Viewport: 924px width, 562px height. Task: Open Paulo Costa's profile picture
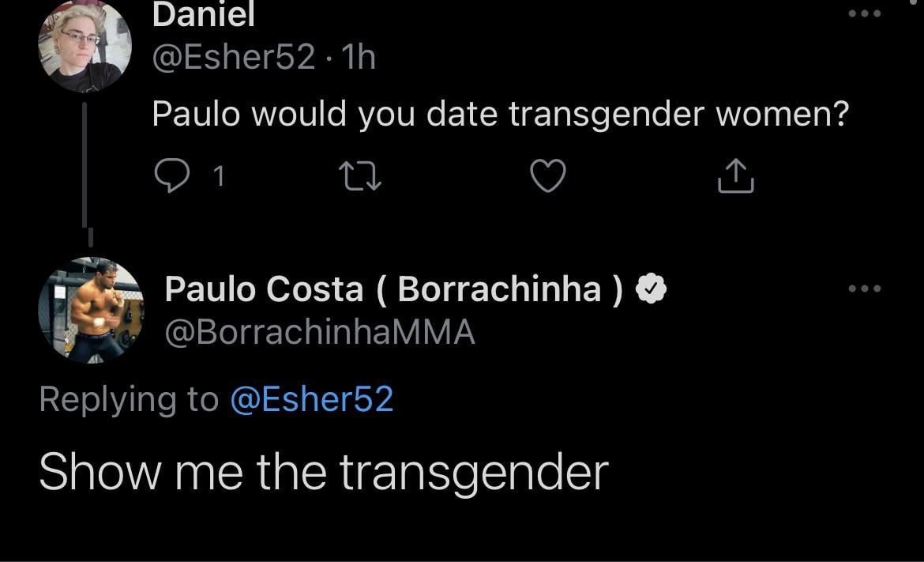(92, 310)
